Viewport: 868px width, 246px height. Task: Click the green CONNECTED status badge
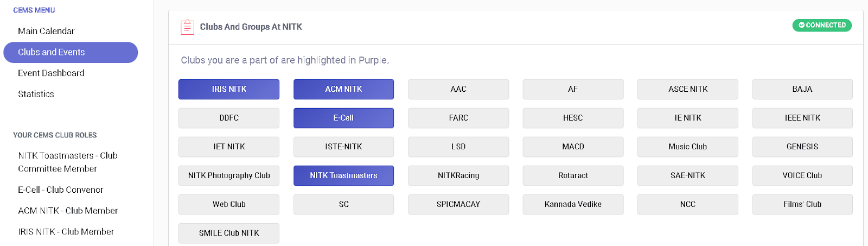822,25
